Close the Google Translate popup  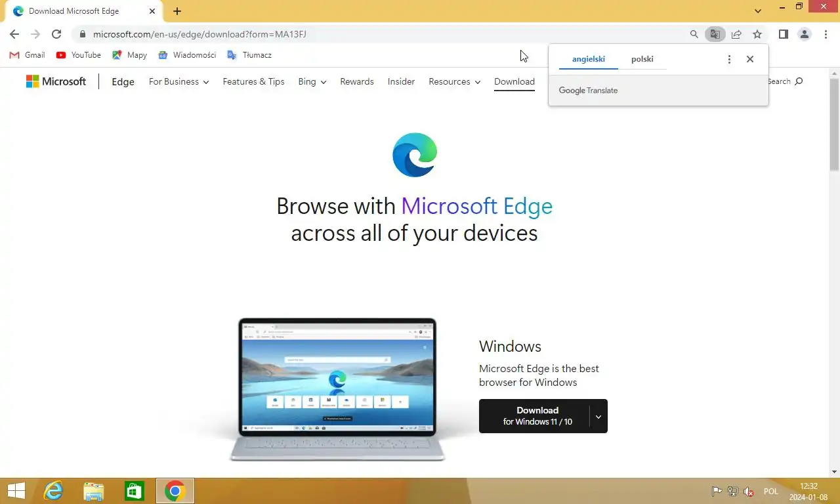(750, 59)
